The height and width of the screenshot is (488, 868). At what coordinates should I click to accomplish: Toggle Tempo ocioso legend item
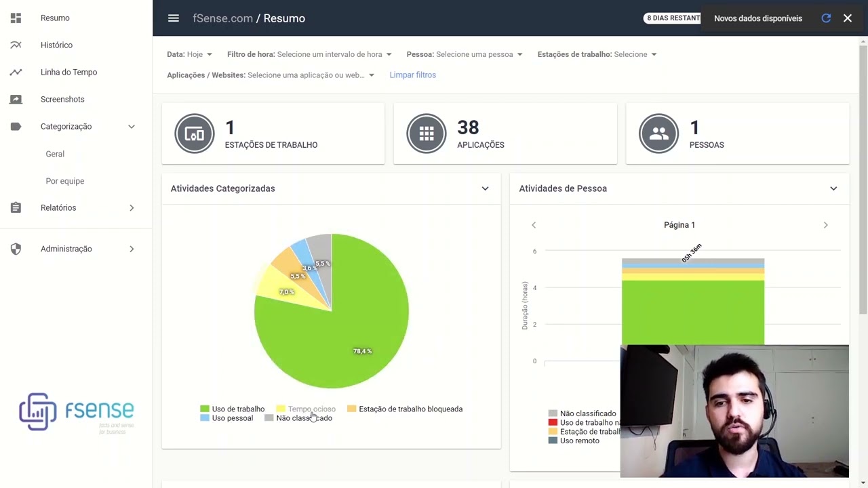[x=306, y=409]
